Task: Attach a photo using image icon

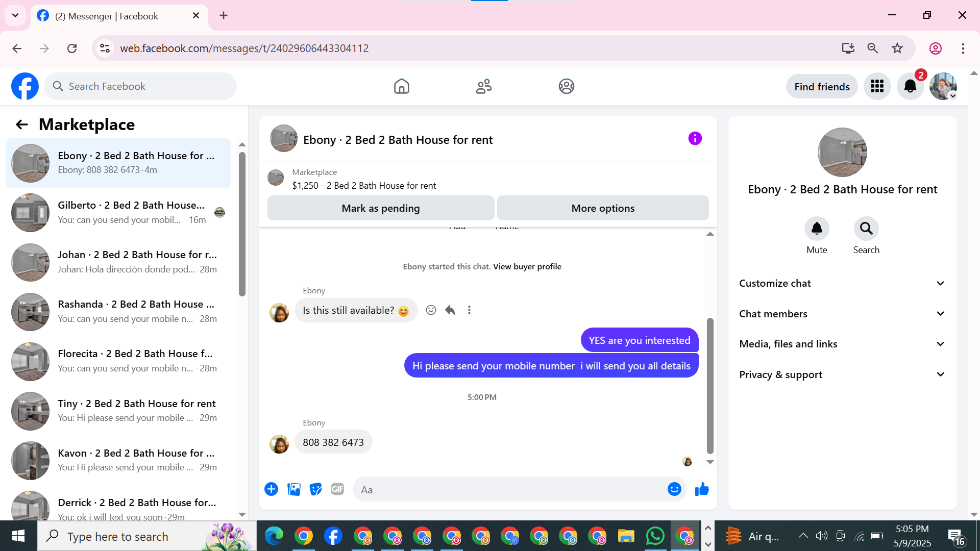Action: click(x=294, y=489)
